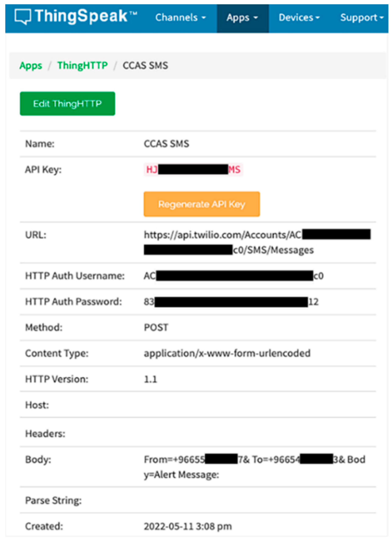Click the Body alert message text
This screenshot has height=543, width=392.
click(x=181, y=475)
